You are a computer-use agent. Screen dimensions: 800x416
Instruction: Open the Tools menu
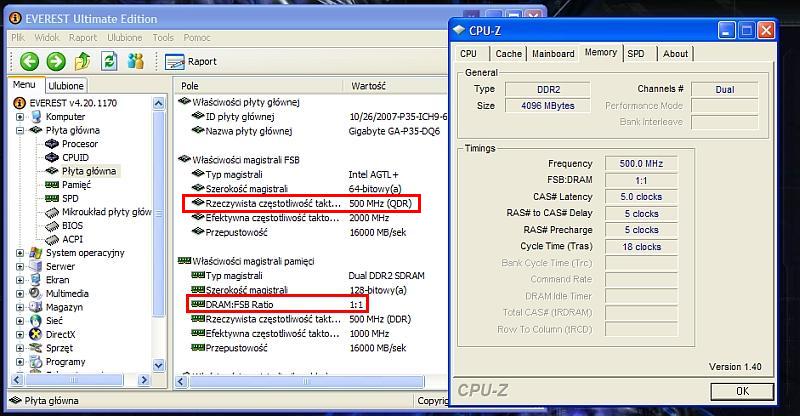(x=163, y=37)
